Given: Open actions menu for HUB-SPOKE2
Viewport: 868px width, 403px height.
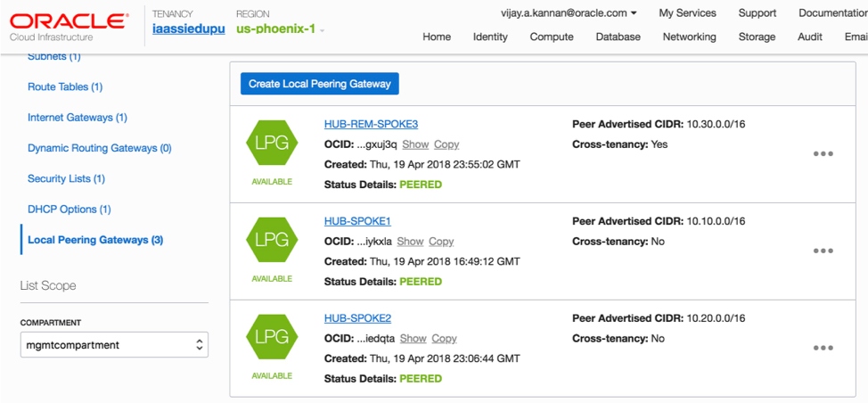Looking at the screenshot, I should tap(823, 348).
